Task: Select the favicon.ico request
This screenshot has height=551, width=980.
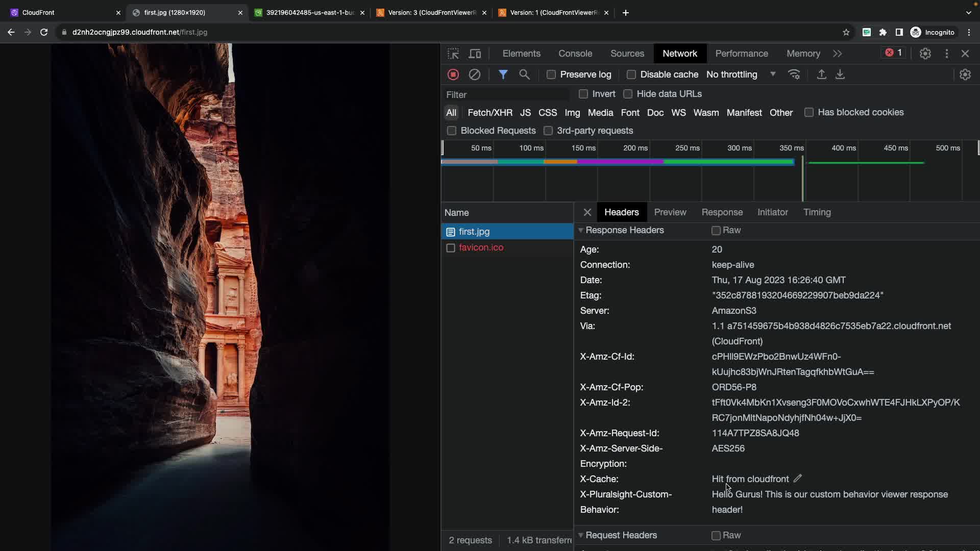Action: click(x=480, y=247)
